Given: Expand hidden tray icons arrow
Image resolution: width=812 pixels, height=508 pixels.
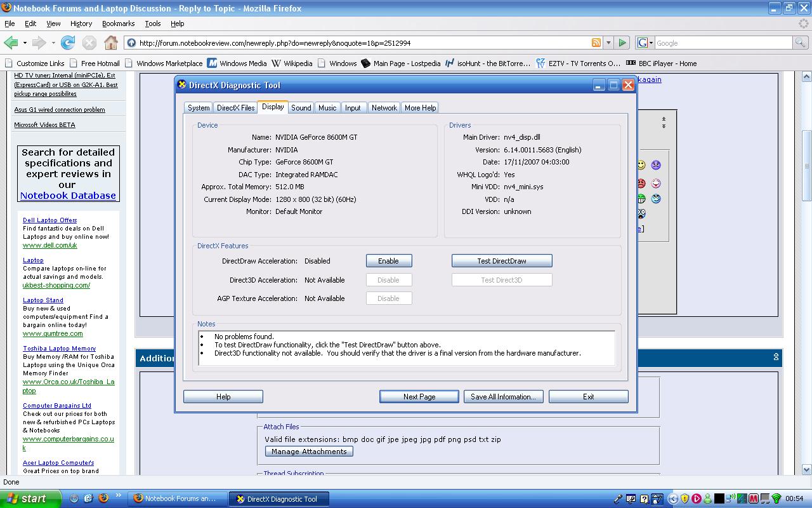Looking at the screenshot, I should pos(673,499).
